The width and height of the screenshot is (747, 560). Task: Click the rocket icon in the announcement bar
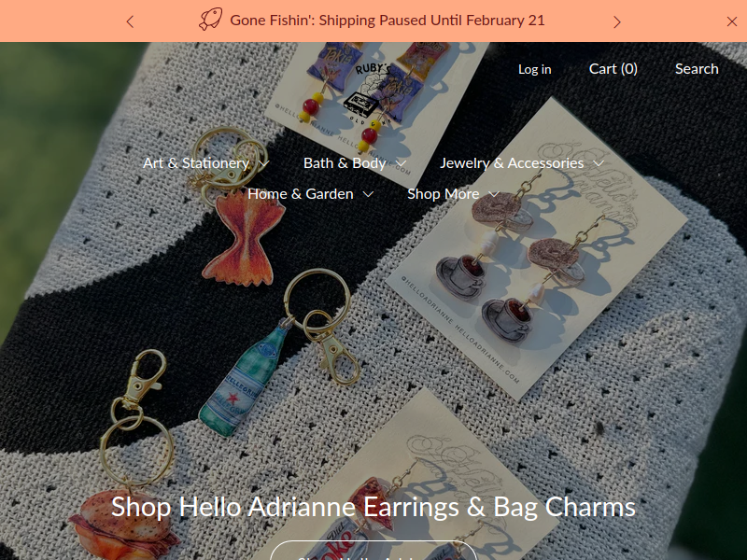tap(210, 20)
